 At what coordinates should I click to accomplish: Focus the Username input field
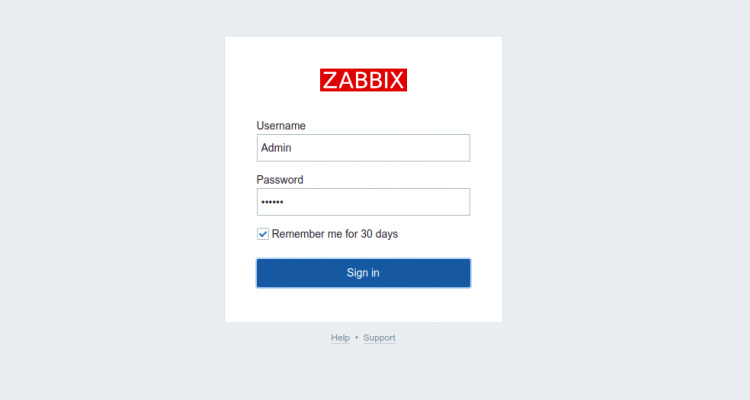[363, 148]
